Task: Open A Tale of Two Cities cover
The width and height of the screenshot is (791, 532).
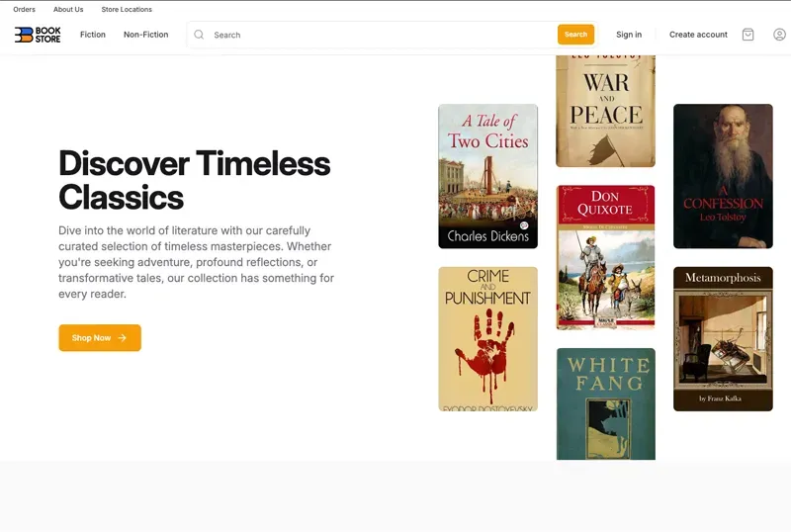Action: click(x=487, y=176)
